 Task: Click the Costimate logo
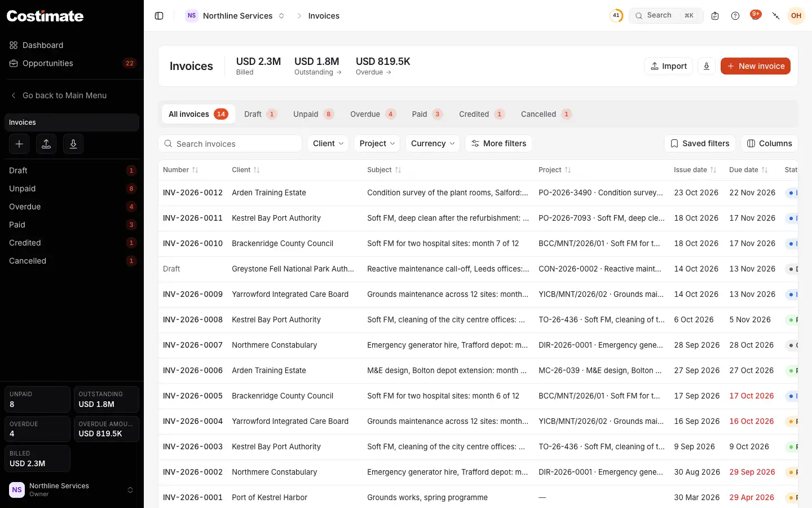pyautogui.click(x=45, y=16)
